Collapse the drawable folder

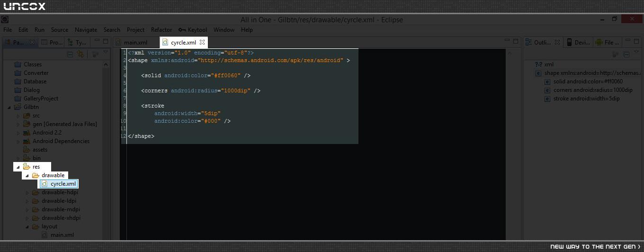coord(27,175)
